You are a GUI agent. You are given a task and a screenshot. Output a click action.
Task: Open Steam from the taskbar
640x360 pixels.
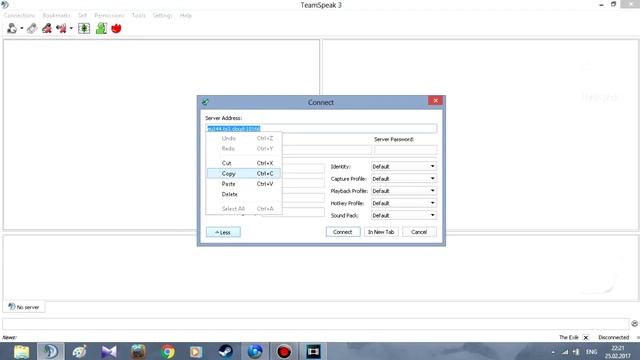point(226,351)
